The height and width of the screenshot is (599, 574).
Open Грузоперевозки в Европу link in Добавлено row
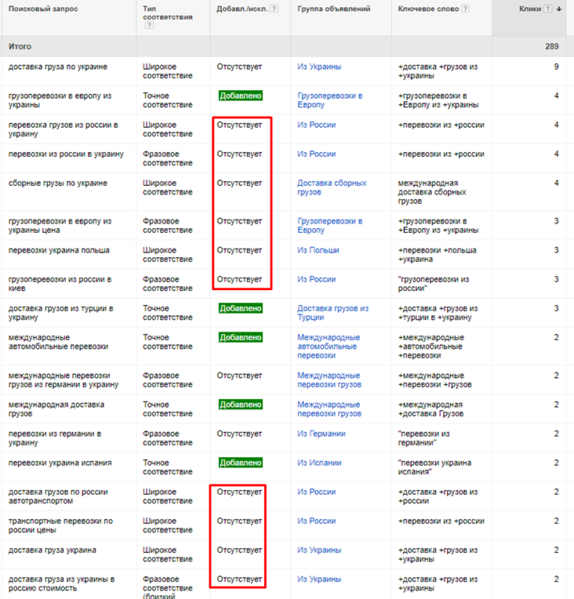click(x=330, y=100)
